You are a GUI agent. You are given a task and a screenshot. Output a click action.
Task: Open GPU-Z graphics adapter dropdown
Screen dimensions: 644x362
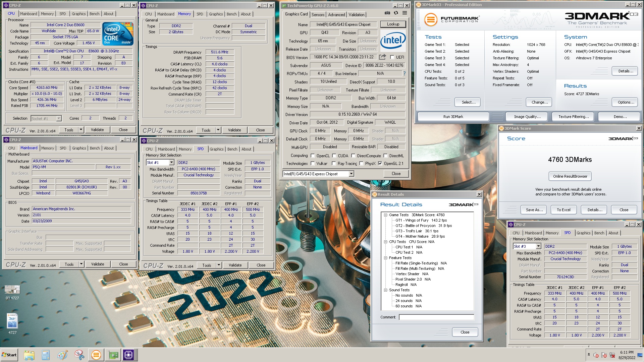coord(351,174)
